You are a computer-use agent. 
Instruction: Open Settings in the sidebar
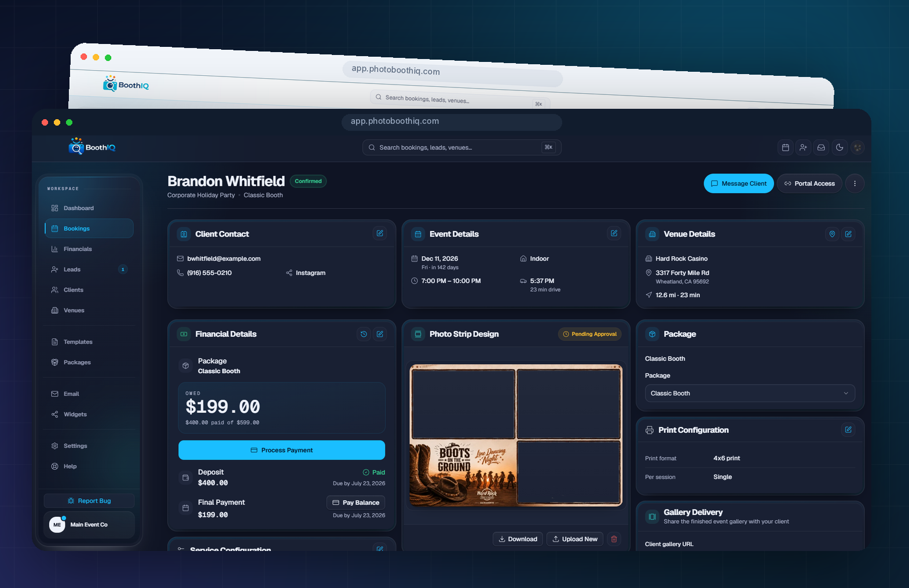pos(89,446)
